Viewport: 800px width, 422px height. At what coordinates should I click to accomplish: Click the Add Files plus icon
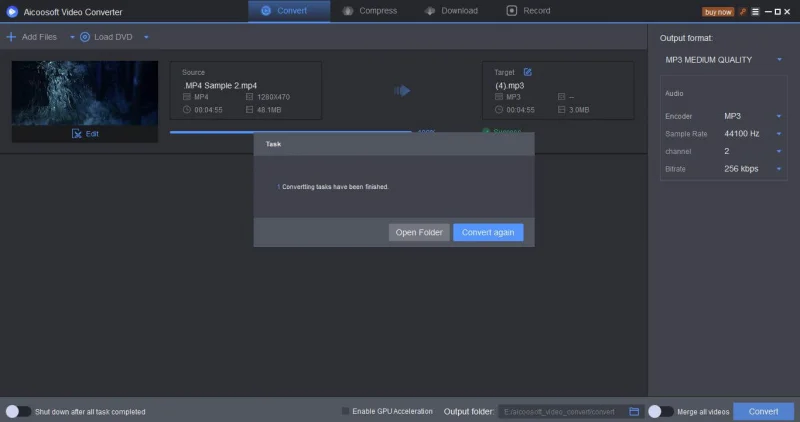[11, 37]
